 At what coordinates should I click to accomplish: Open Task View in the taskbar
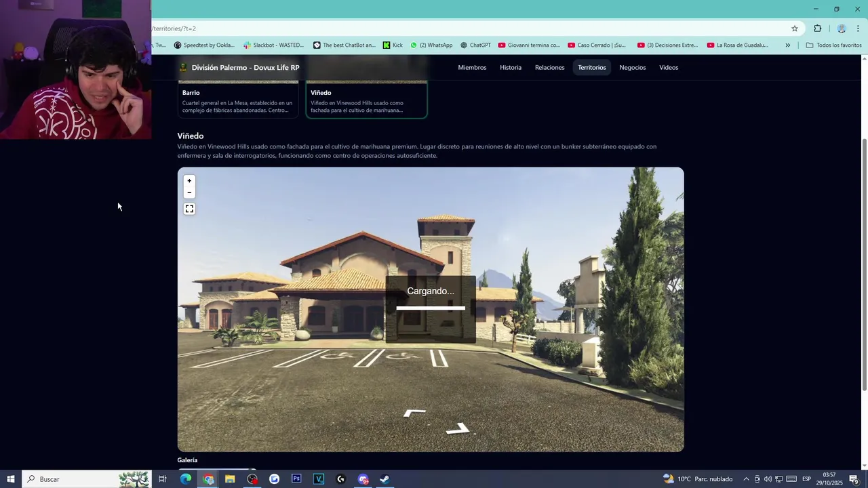pos(163,479)
